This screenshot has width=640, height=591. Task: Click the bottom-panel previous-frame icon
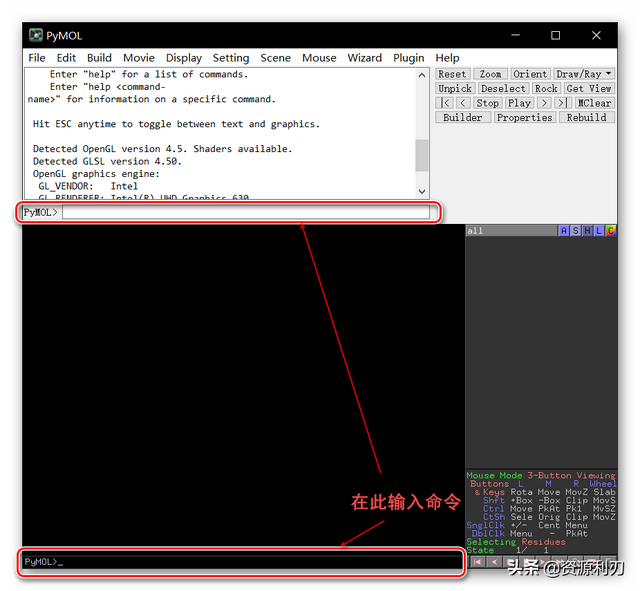coord(495,562)
